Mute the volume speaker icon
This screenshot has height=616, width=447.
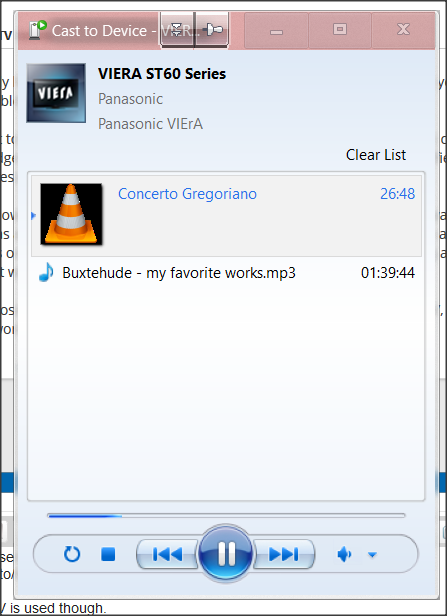(344, 554)
